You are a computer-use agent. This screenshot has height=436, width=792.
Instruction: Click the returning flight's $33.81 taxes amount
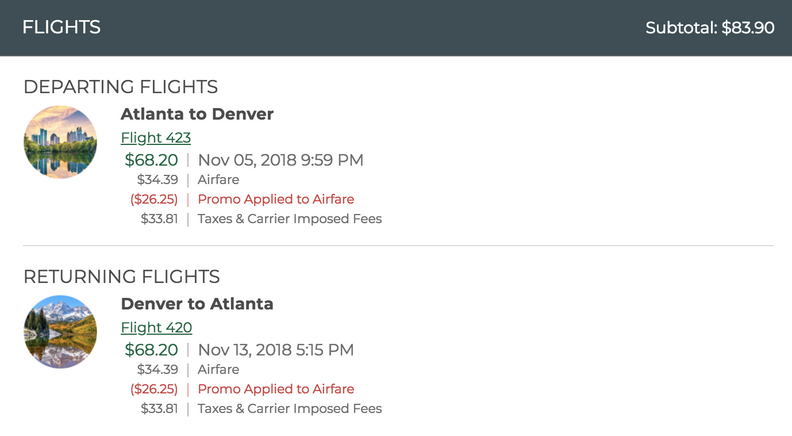159,409
